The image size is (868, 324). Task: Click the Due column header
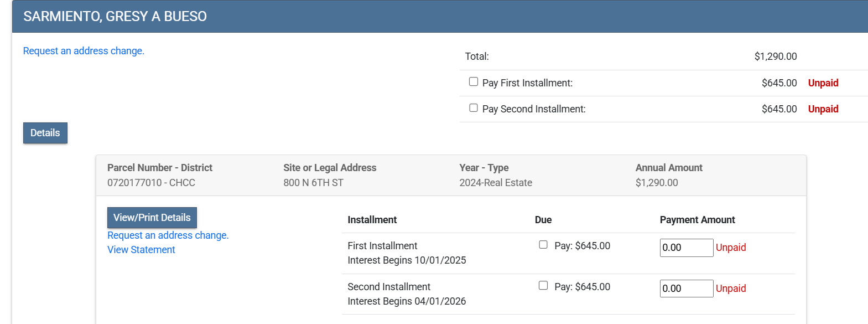click(543, 220)
